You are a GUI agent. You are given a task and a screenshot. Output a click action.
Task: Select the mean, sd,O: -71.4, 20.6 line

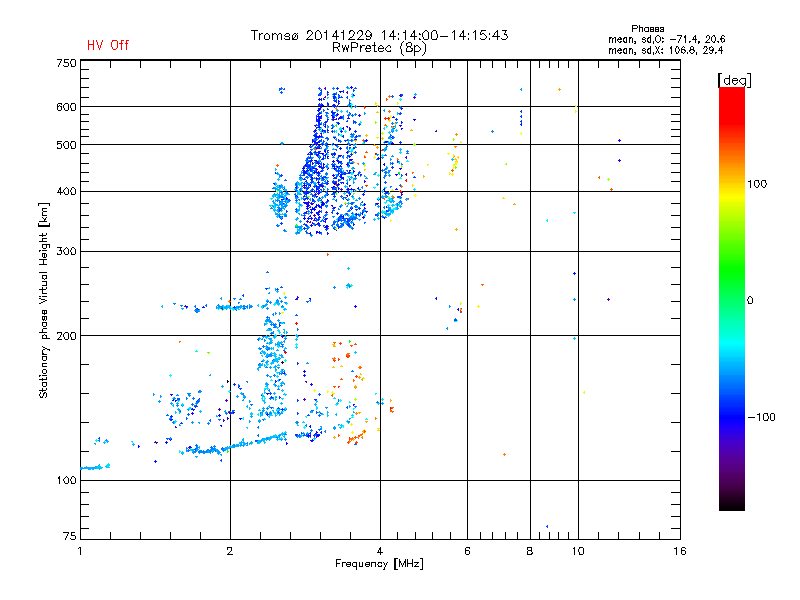pyautogui.click(x=666, y=39)
